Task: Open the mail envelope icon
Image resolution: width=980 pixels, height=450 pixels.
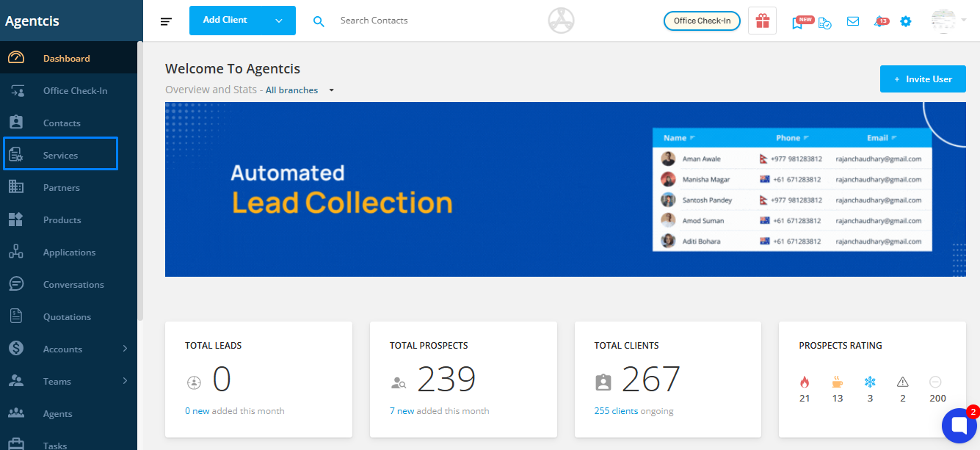Action: (x=853, y=21)
